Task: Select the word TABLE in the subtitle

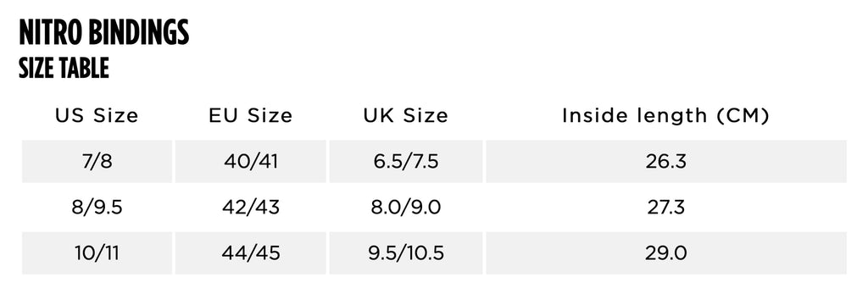Action: coord(84,69)
